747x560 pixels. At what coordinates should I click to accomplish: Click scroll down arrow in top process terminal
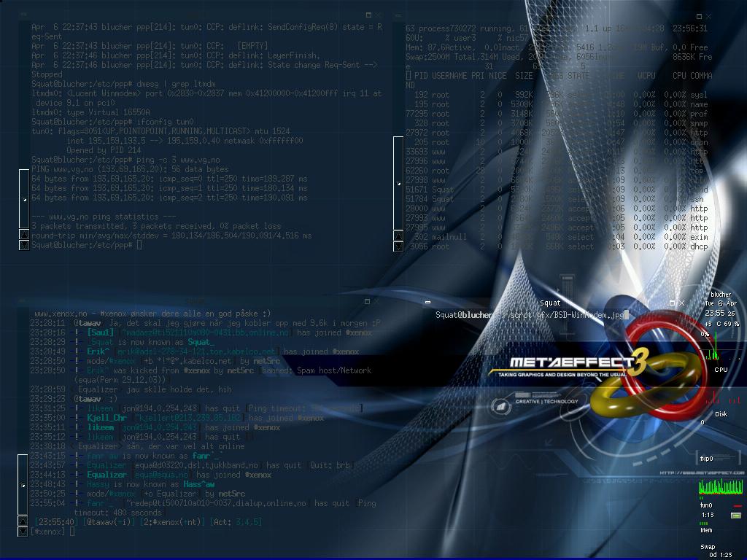(398, 246)
